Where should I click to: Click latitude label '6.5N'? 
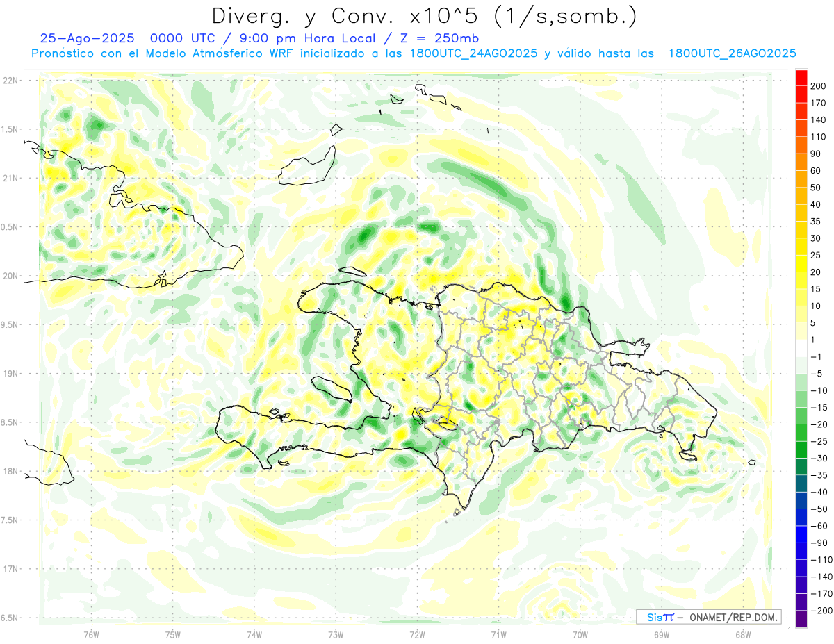[x=10, y=618]
